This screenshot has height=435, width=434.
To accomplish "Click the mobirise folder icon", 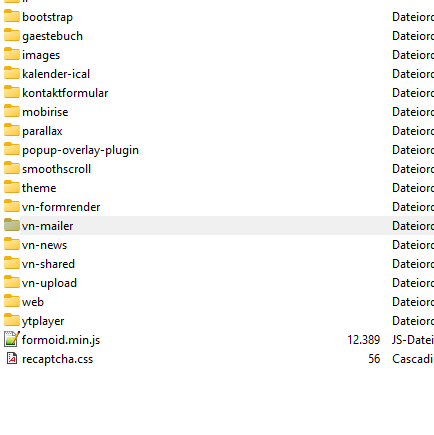I will click(x=12, y=111).
